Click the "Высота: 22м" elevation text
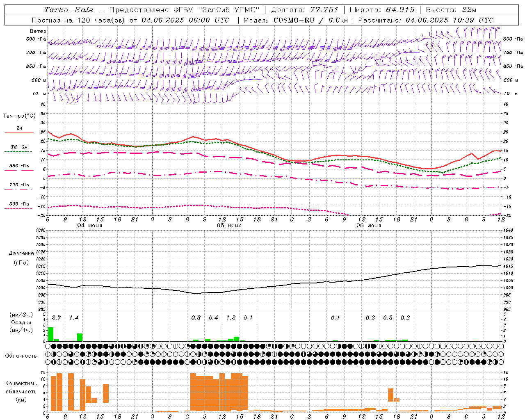525x420 pixels. point(451,10)
